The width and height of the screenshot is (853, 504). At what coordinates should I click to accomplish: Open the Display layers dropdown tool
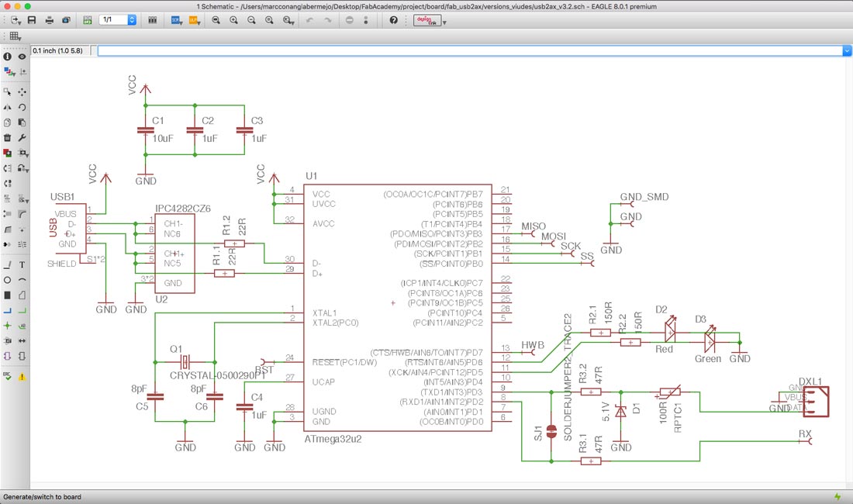coord(9,72)
